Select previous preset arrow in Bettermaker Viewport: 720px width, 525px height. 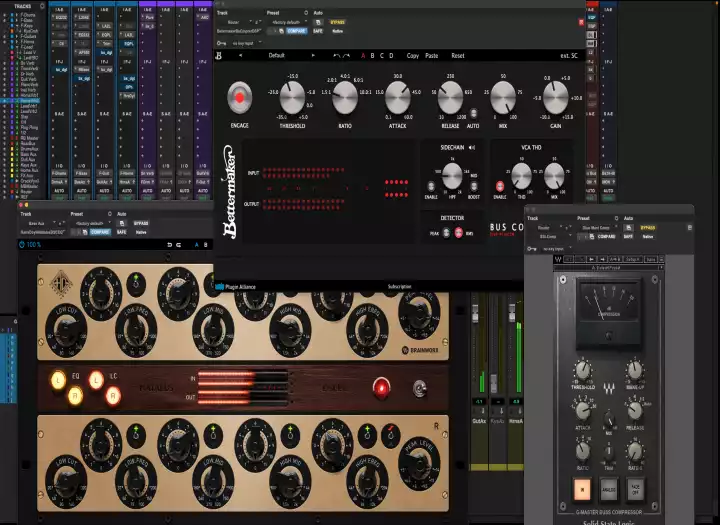tap(240, 56)
